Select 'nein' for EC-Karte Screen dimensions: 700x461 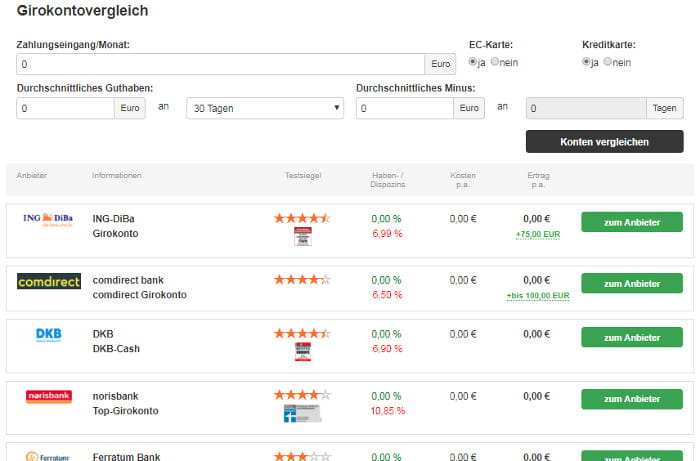[495, 62]
